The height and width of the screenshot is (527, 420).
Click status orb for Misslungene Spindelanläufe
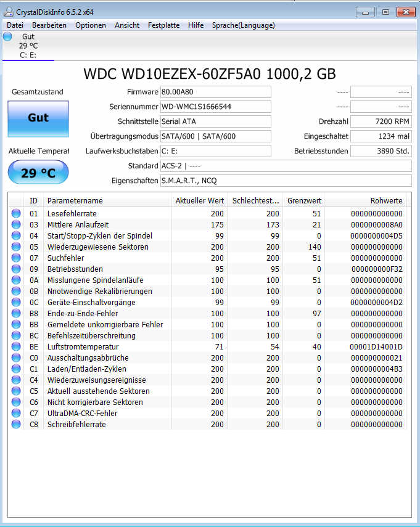[x=16, y=280]
